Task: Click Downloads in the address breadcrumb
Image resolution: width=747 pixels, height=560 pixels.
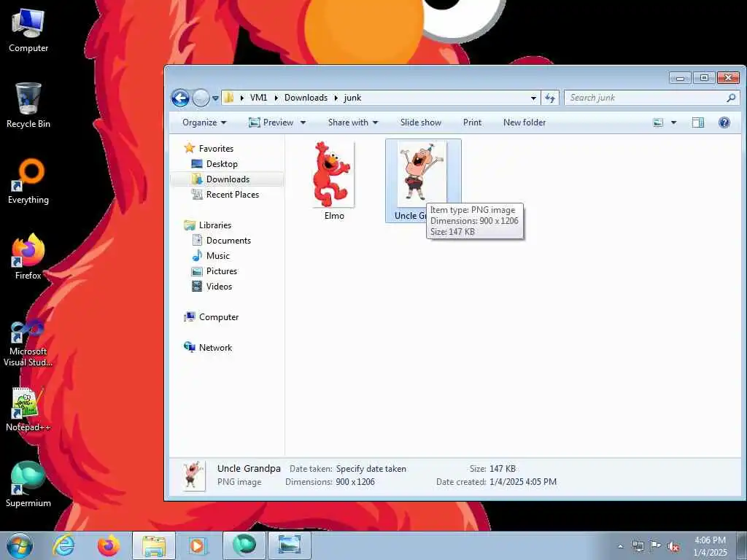Action: [306, 98]
